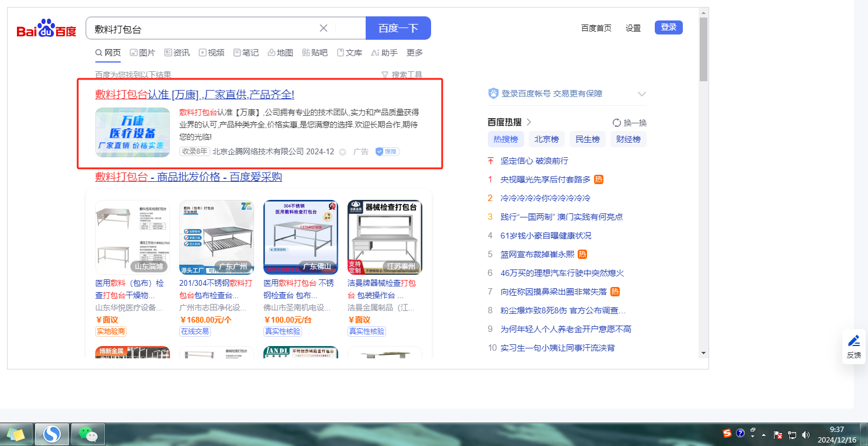Open the 广东佛山 product image
Screen dimensions: 868x446
coord(301,237)
